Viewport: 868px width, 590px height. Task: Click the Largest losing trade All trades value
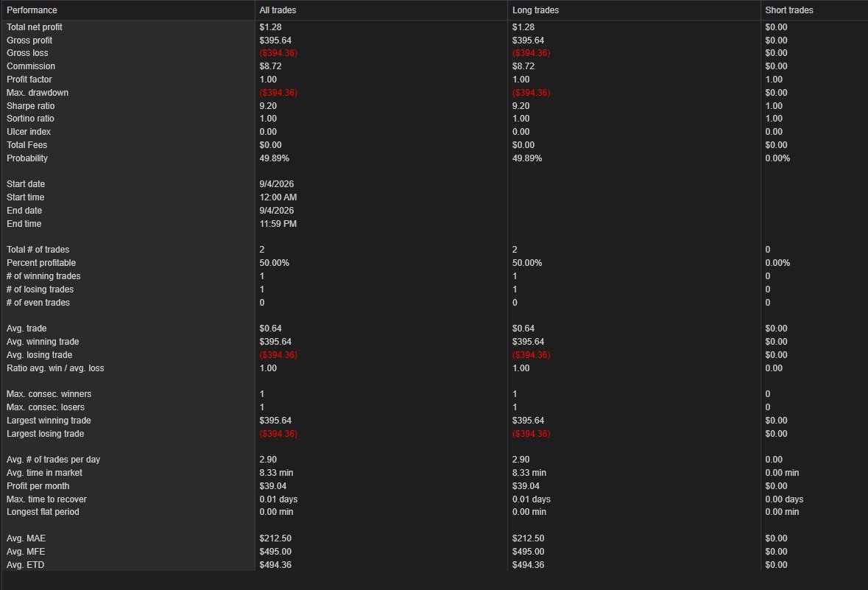(x=278, y=434)
